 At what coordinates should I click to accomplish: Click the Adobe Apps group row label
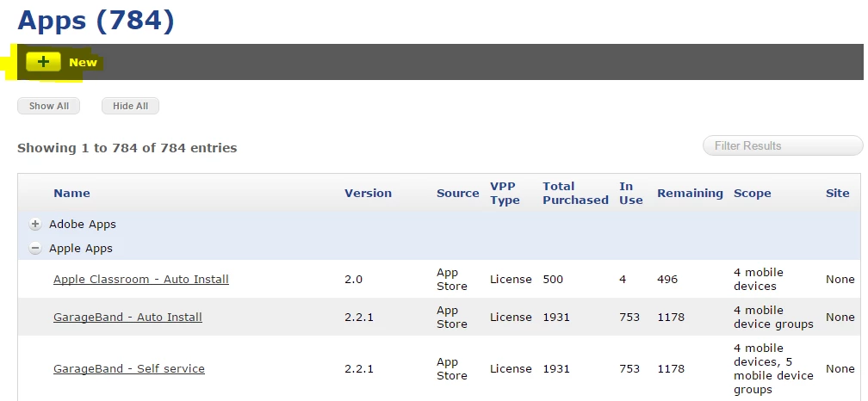pos(83,224)
